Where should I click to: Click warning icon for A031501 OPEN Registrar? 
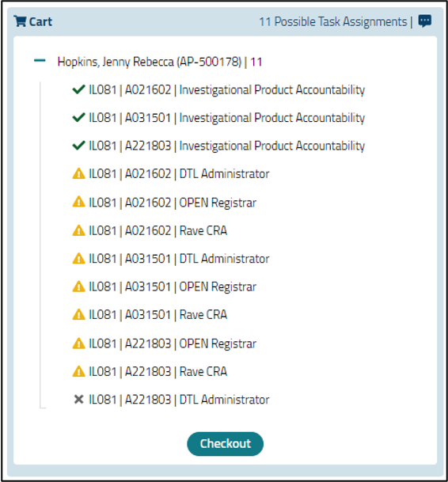click(78, 287)
